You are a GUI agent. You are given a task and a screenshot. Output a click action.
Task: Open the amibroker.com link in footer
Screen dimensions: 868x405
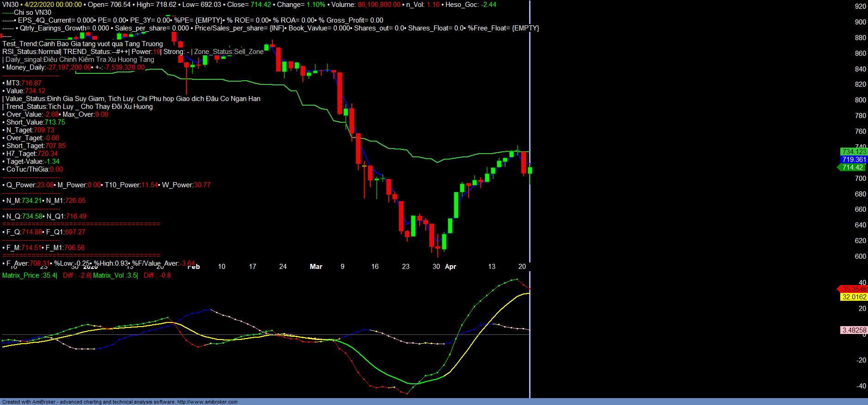pyautogui.click(x=207, y=402)
